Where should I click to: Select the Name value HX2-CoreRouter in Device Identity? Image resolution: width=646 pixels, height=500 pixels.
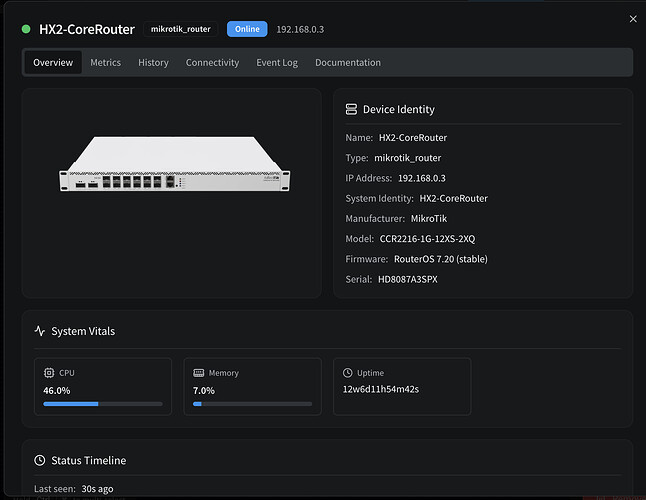pyautogui.click(x=412, y=138)
